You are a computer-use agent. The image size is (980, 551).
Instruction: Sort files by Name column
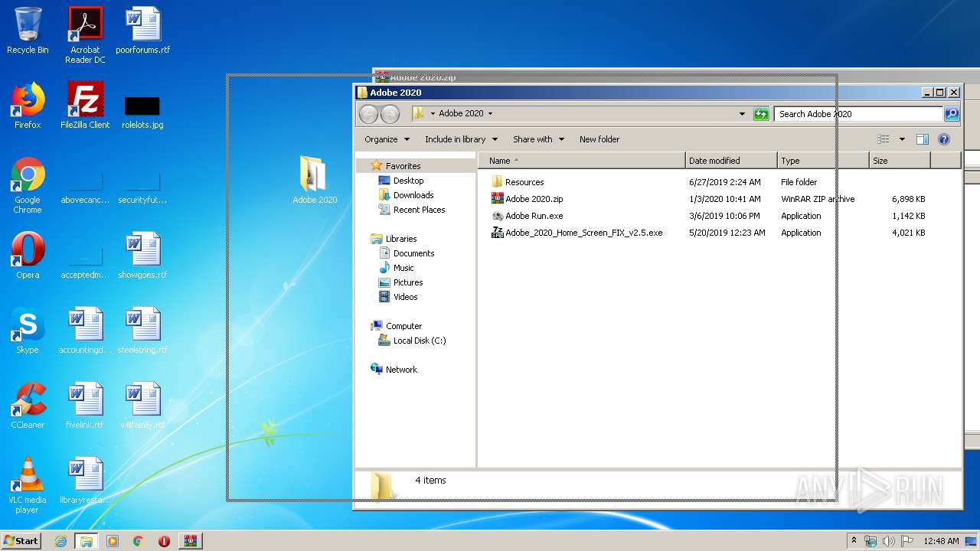(582, 161)
